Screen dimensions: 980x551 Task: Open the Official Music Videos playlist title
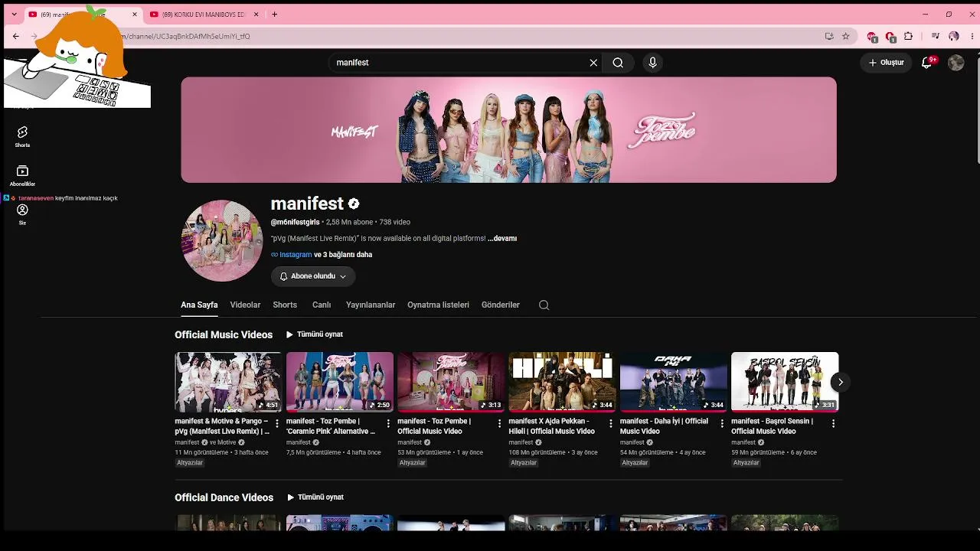pos(224,334)
